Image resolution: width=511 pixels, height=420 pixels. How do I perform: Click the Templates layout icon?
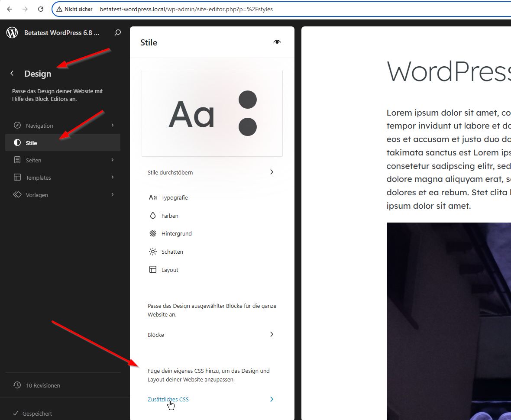pos(17,177)
